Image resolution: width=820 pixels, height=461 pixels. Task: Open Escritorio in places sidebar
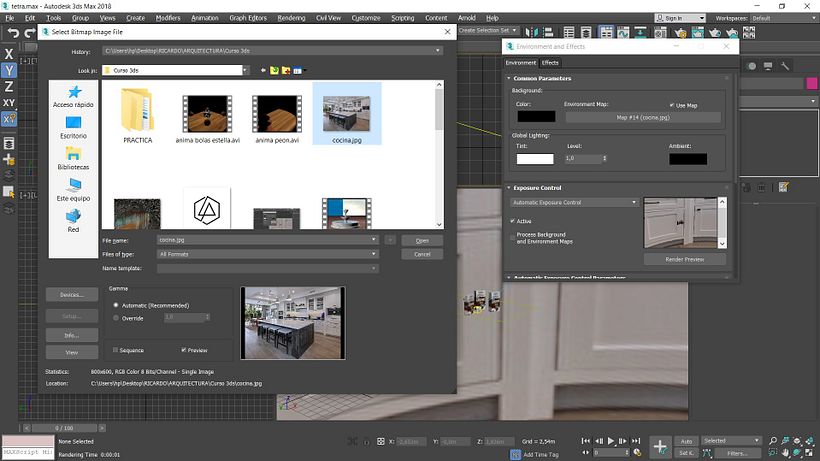click(73, 128)
